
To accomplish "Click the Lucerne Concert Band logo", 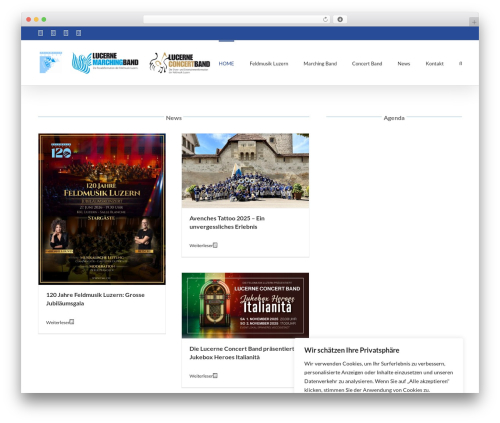I will tap(179, 63).
